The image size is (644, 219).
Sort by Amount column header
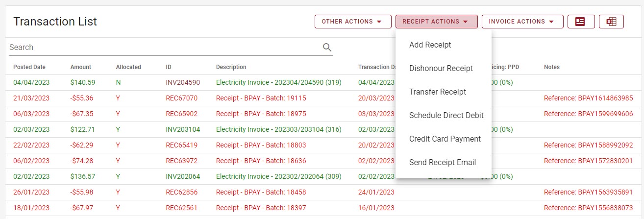click(80, 67)
